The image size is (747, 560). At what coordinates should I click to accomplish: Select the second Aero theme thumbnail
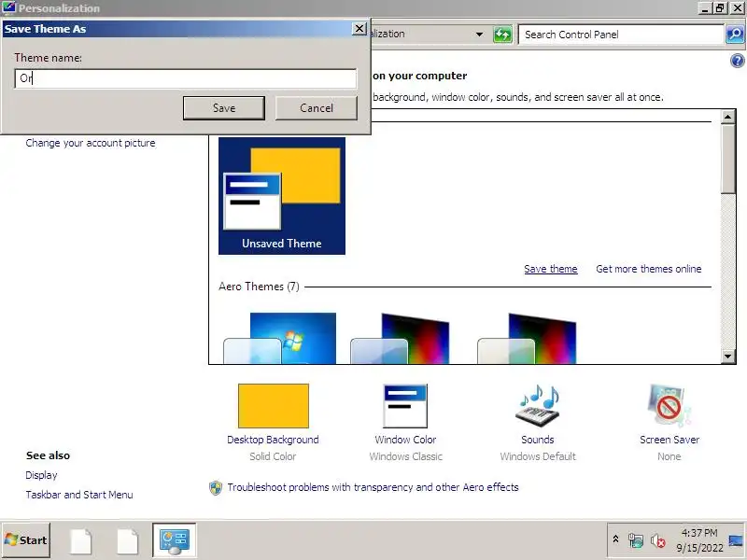pos(400,338)
